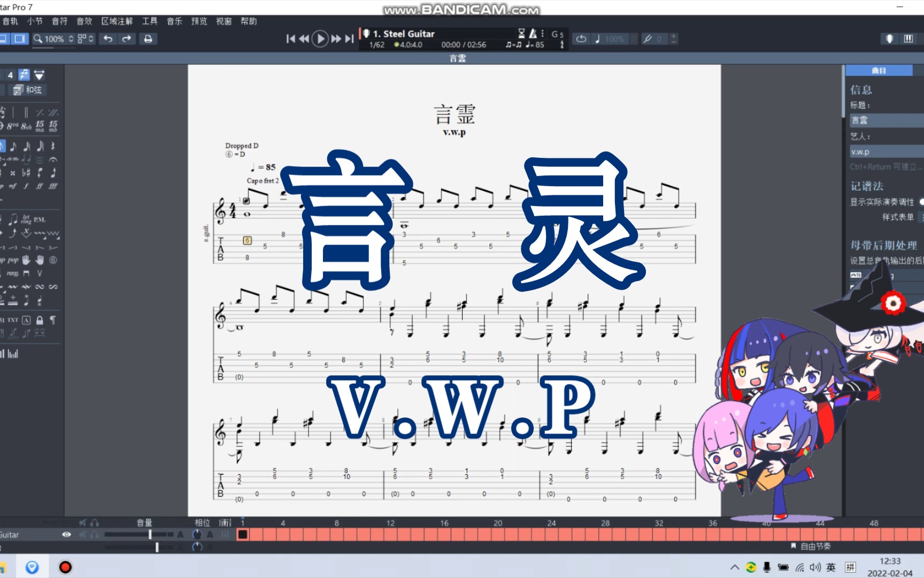The image size is (924, 578).
Task: Toggle visibility of the Guitar track
Action: 66,534
